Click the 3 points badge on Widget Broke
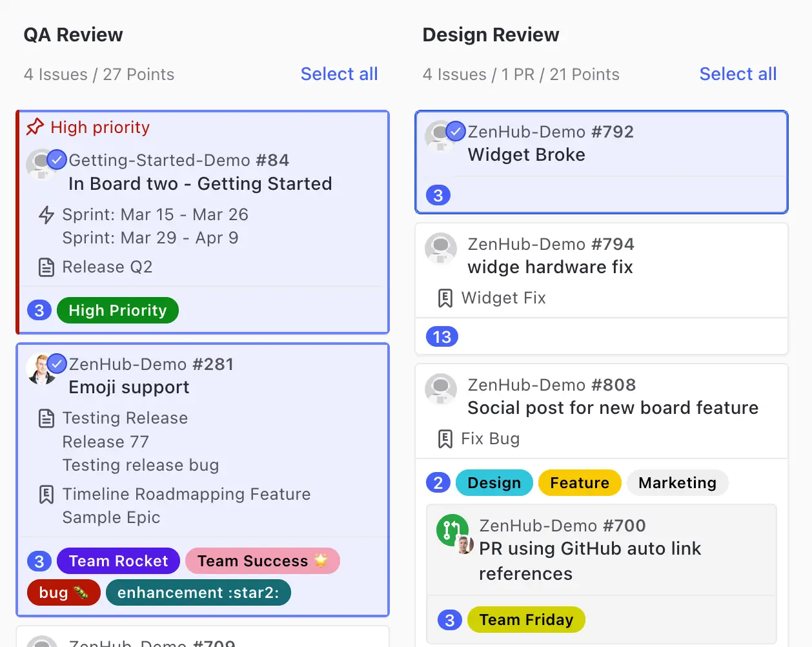The image size is (812, 647). [438, 195]
